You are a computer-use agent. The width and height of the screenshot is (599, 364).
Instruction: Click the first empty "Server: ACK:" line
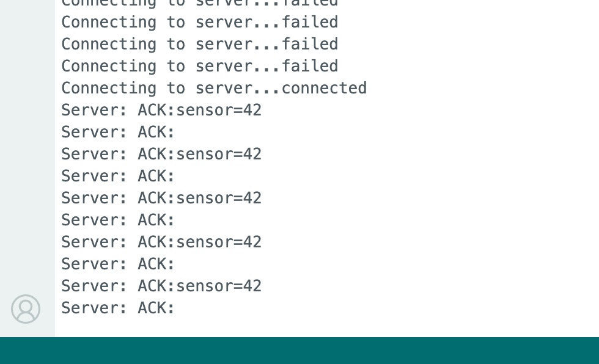click(118, 132)
